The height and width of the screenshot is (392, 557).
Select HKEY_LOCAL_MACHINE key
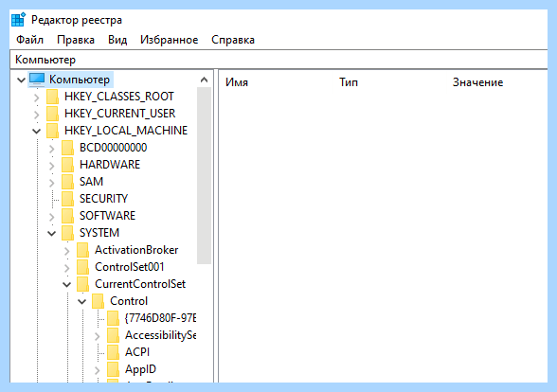pyautogui.click(x=126, y=131)
